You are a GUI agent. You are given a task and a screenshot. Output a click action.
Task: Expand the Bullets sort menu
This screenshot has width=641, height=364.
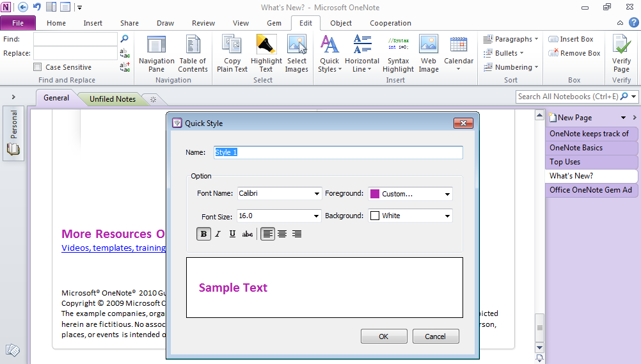coord(503,53)
